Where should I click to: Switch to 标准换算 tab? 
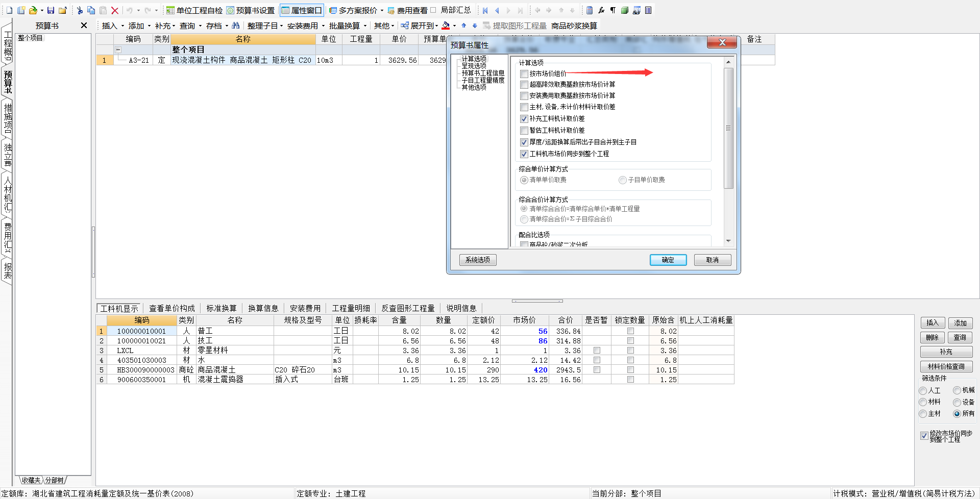[x=222, y=308]
